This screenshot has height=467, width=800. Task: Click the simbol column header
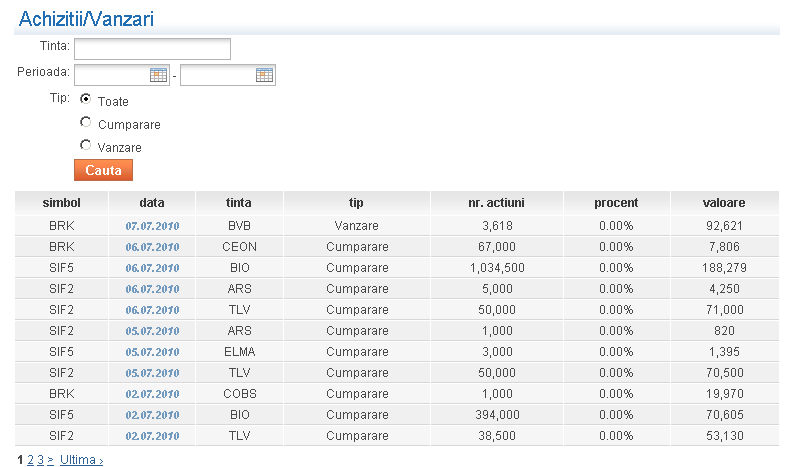click(61, 203)
